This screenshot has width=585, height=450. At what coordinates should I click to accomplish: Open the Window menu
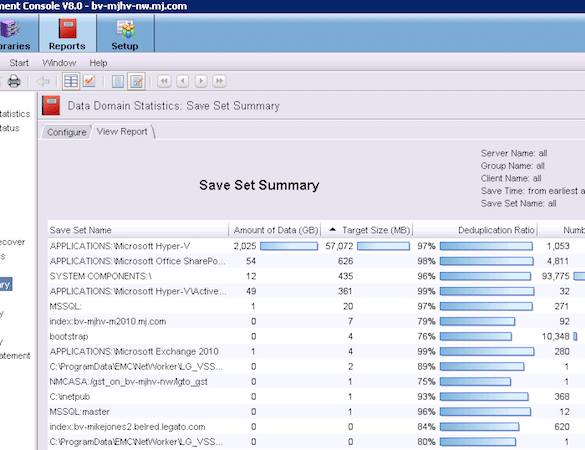[59, 63]
